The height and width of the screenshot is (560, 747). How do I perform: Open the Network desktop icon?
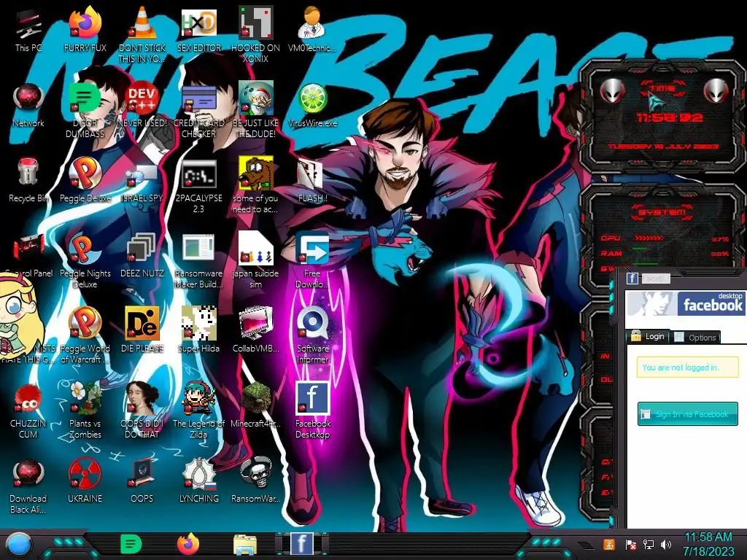coord(28,105)
